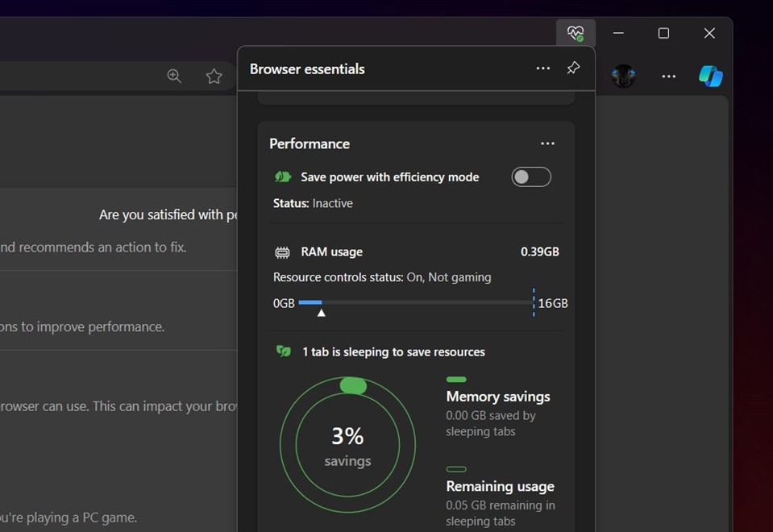
Task: Open the Performance card more options menu
Action: (547, 143)
